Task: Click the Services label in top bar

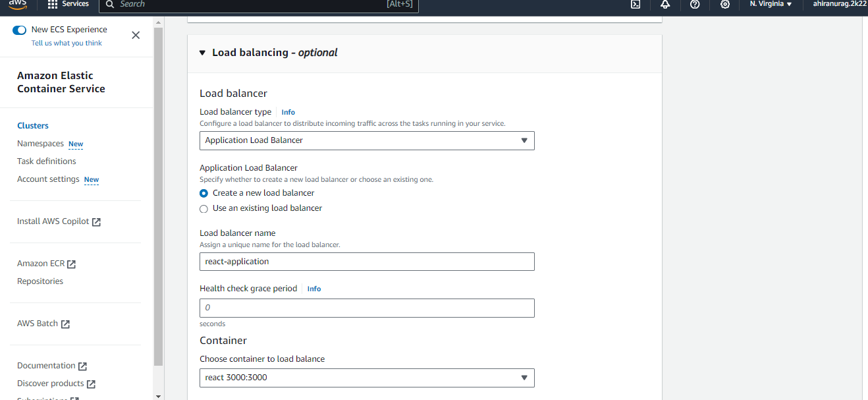Action: 75,4
